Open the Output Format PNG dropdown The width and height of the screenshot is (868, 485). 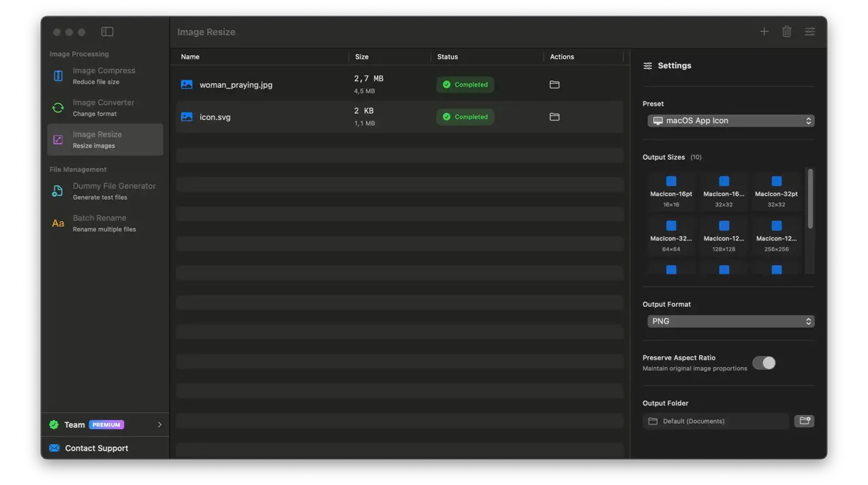click(x=730, y=322)
